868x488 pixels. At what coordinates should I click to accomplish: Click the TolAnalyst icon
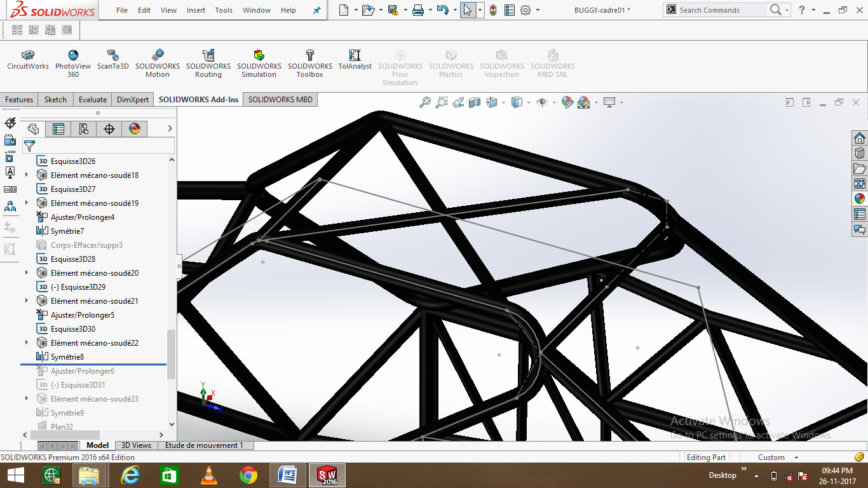[x=355, y=60]
